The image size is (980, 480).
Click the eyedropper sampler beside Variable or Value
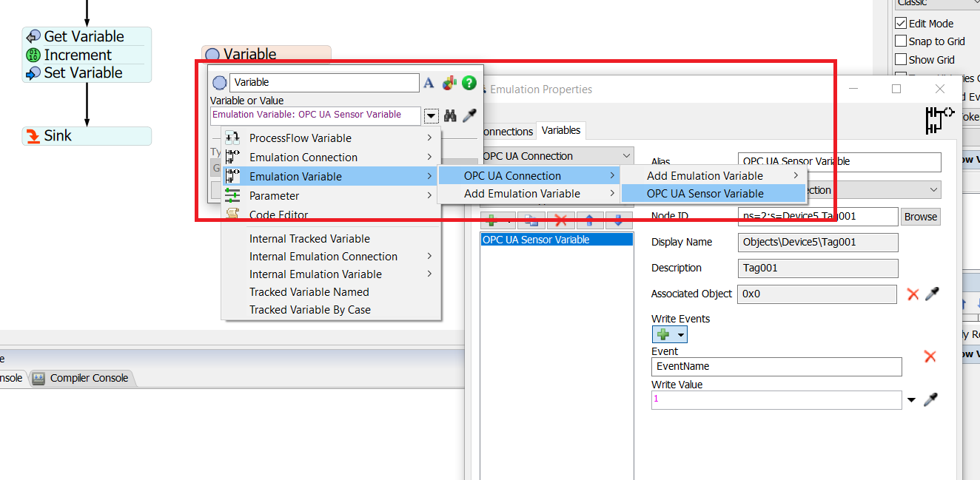[x=469, y=116]
